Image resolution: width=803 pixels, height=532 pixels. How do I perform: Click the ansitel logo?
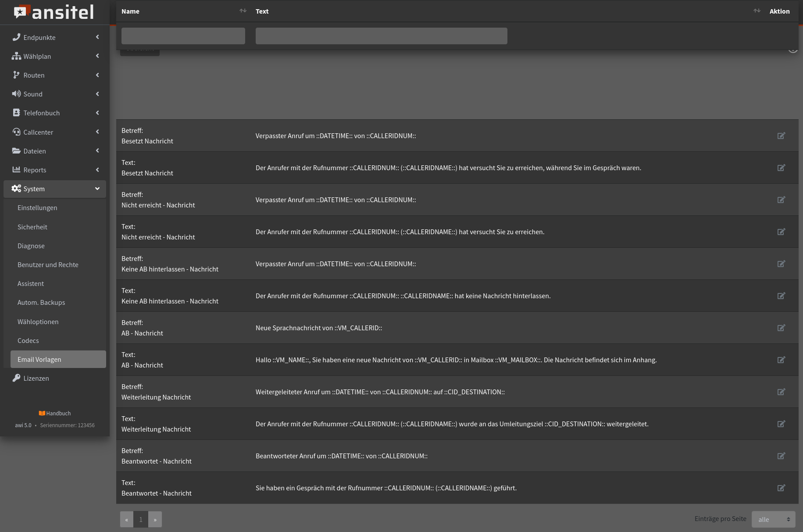[x=54, y=12]
